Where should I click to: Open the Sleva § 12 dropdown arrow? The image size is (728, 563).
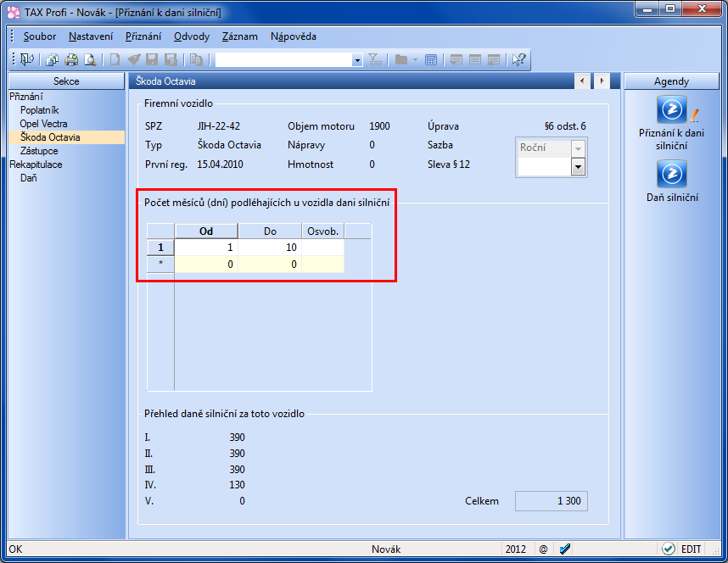(578, 166)
